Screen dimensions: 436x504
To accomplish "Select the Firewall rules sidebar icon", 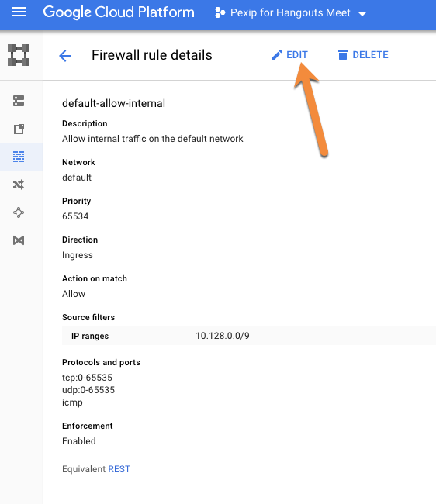I will [19, 157].
